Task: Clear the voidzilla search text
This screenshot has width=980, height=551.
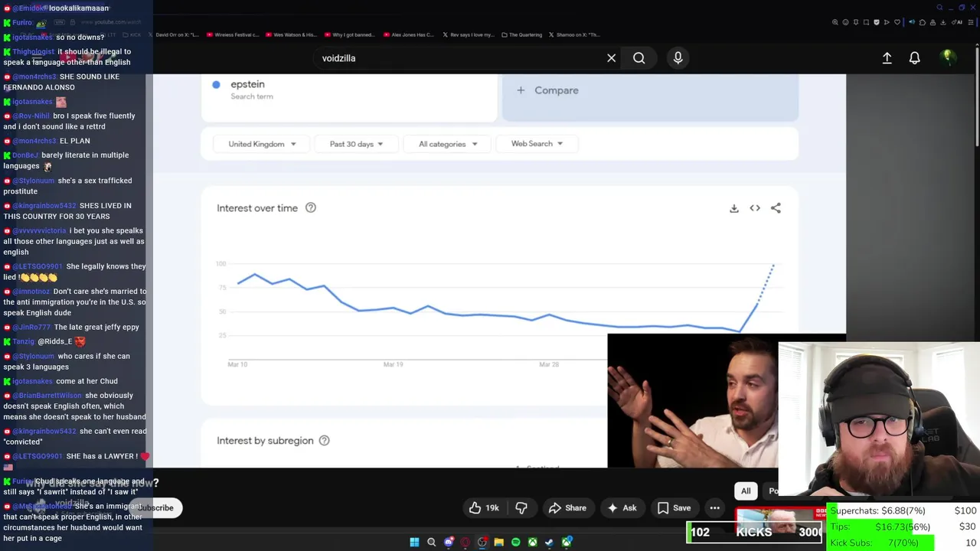Action: tap(611, 58)
